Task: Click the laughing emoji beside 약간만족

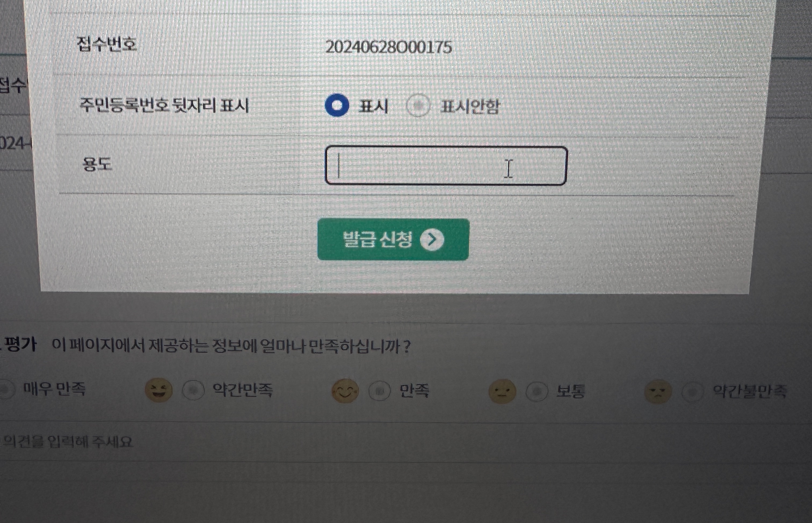Action: 158,389
